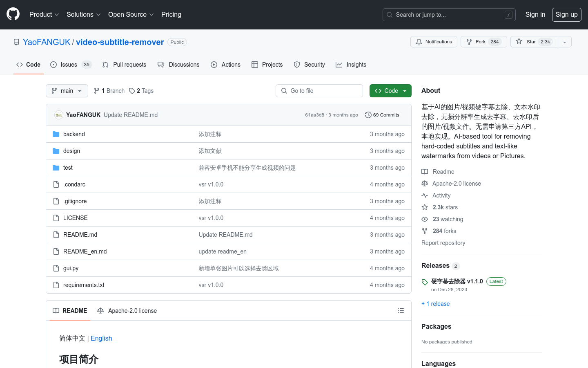
Task: Click the GitHub logo icon
Action: pyautogui.click(x=13, y=14)
